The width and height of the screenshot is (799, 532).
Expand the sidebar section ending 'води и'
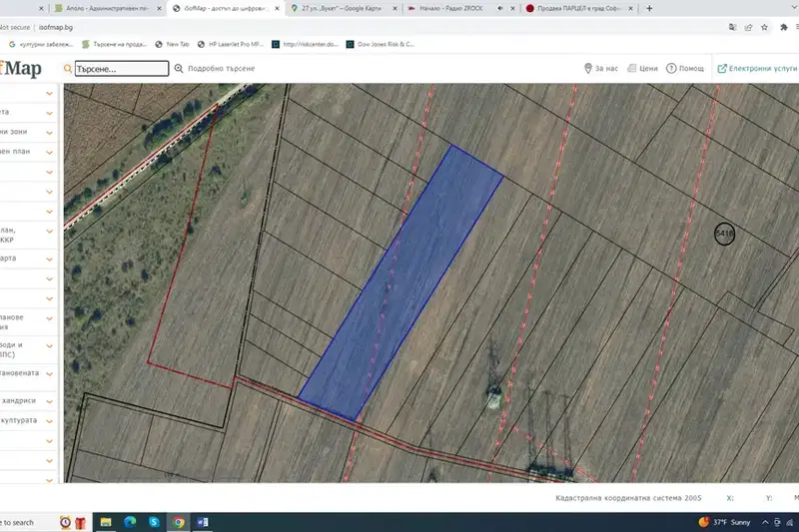49,346
